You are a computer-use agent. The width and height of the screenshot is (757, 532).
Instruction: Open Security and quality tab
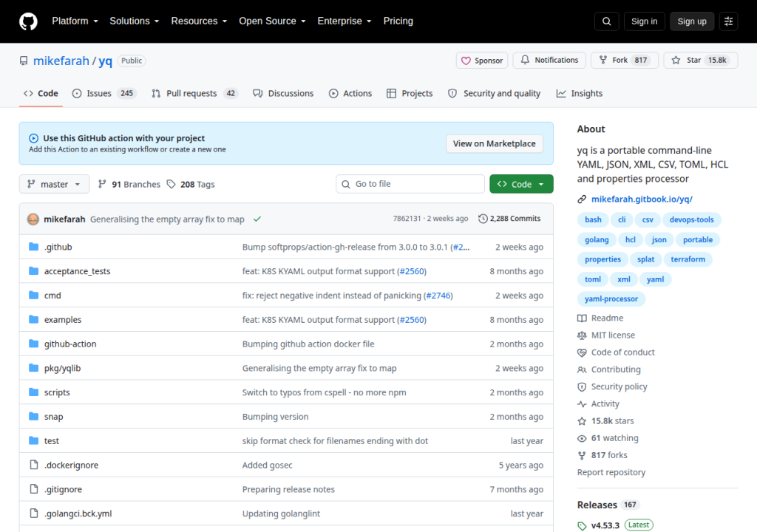tap(495, 93)
